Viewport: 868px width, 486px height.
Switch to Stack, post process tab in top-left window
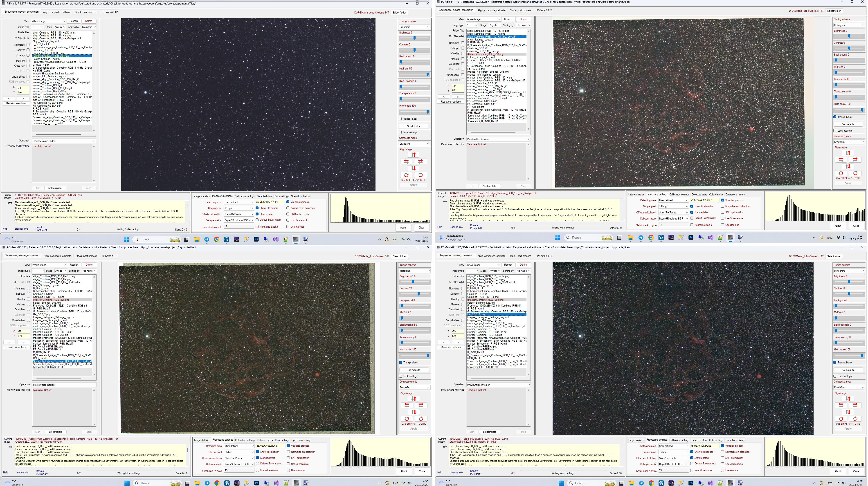(x=85, y=12)
